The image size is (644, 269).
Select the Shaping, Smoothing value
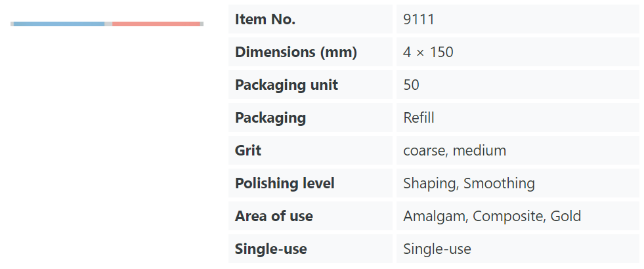pos(469,184)
